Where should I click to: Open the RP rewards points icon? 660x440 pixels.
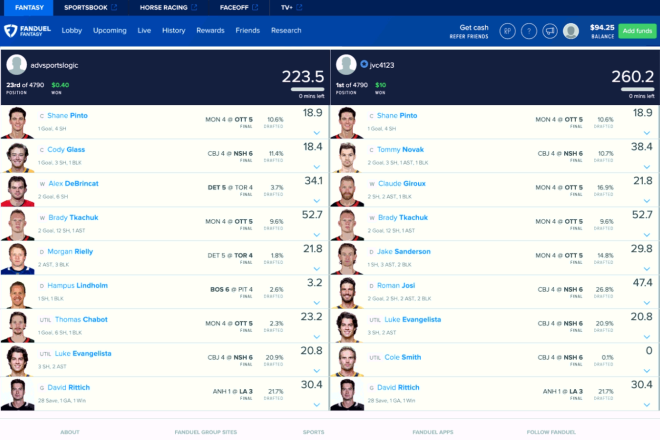[x=507, y=31]
